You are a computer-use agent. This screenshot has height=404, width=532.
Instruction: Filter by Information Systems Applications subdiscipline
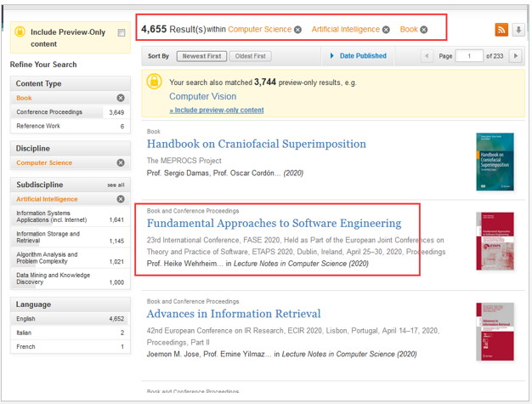[x=71, y=216]
